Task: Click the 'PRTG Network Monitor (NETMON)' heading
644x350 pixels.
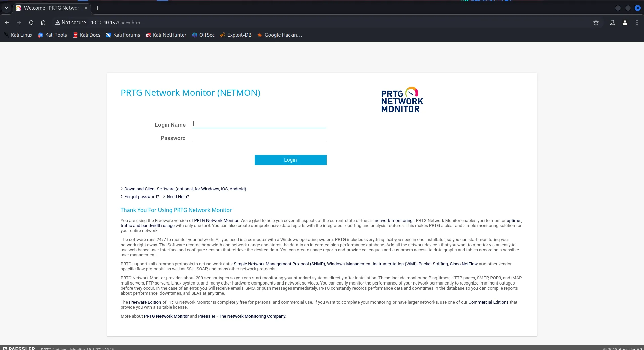Action: [190, 93]
